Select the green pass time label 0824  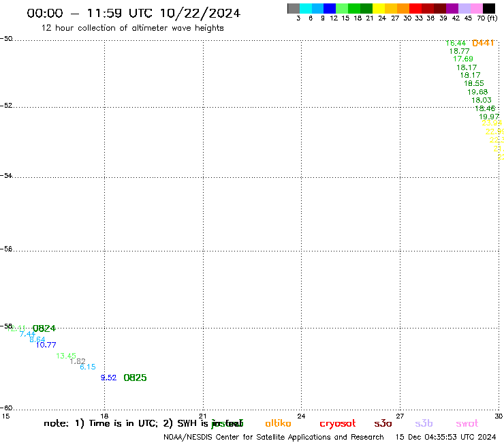pos(44,329)
